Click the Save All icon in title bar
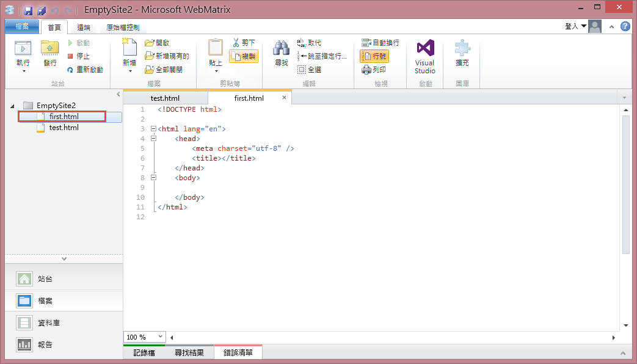This screenshot has height=364, width=637. tap(42, 10)
